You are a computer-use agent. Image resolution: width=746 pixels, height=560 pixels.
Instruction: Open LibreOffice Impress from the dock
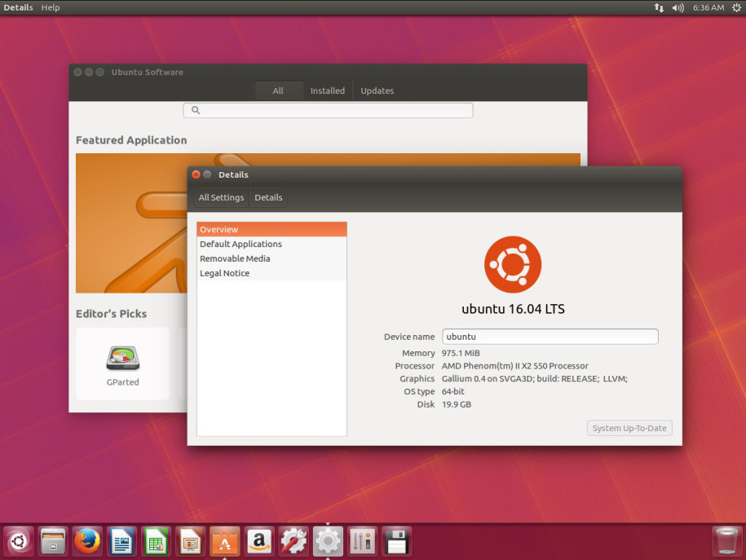[190, 541]
